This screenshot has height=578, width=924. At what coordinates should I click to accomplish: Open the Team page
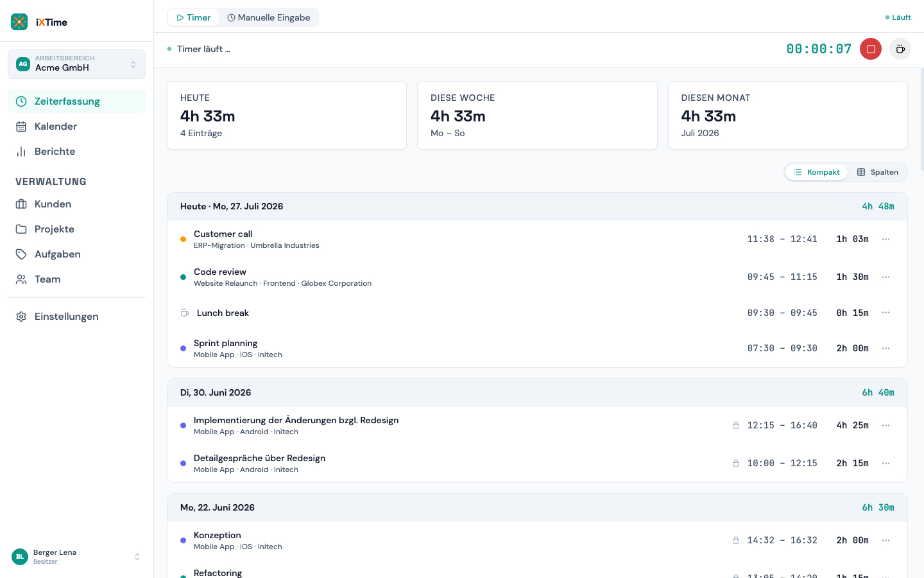point(76,279)
